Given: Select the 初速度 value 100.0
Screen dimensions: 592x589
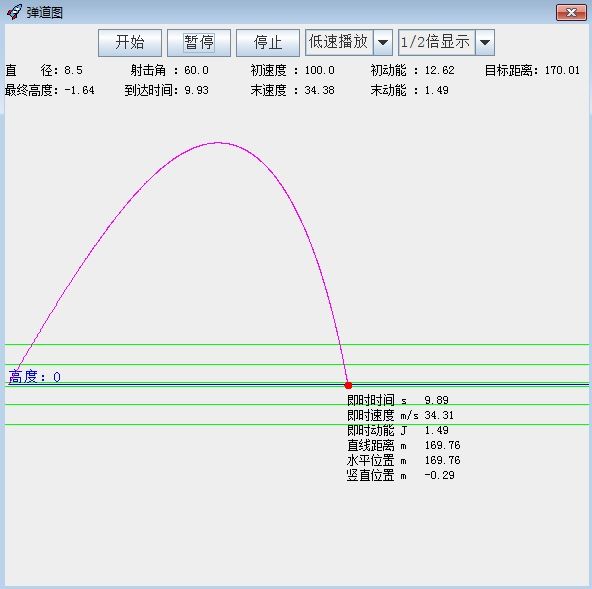Looking at the screenshot, I should point(319,70).
